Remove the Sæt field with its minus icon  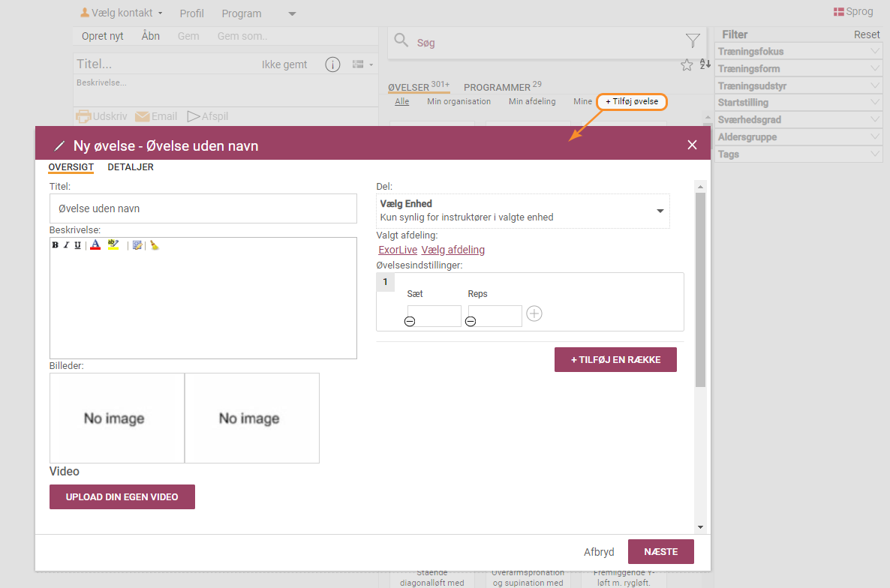[410, 322]
